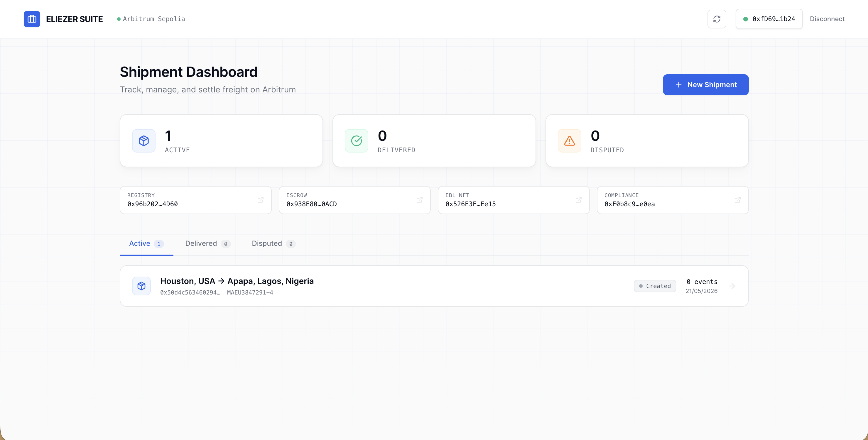Click the refresh icon button in header
The width and height of the screenshot is (868, 440).
click(717, 19)
